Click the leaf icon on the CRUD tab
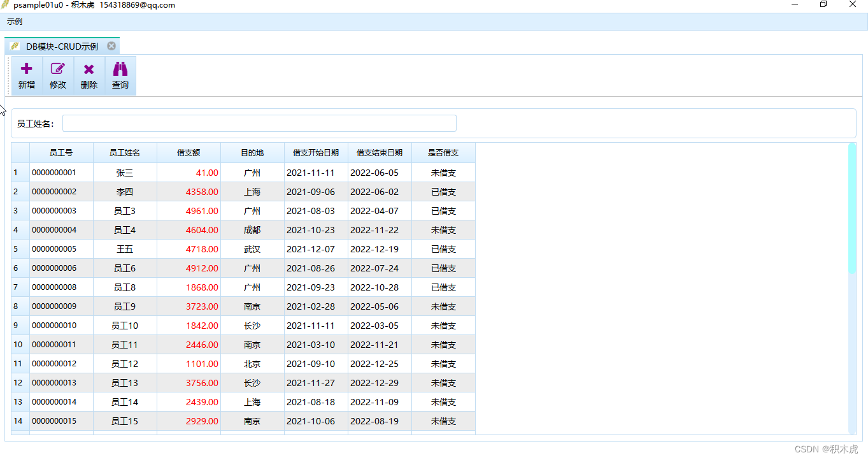Viewport: 868px width, 460px height. pyautogui.click(x=14, y=45)
